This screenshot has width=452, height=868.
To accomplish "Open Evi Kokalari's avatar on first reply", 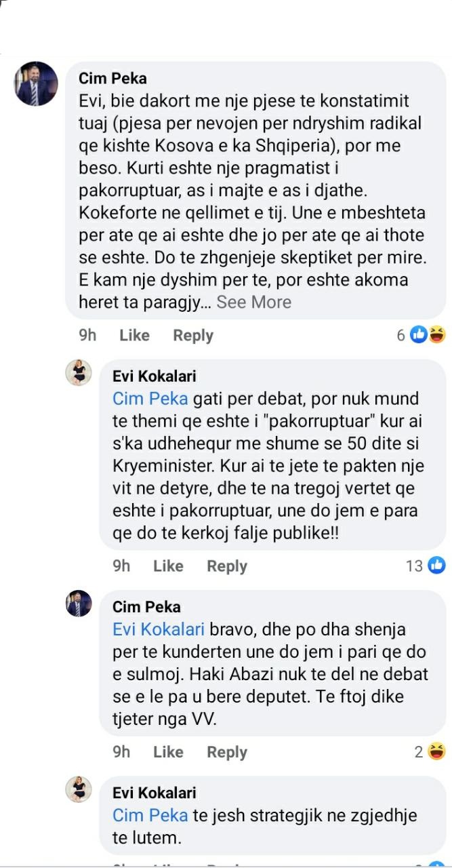I will (79, 373).
